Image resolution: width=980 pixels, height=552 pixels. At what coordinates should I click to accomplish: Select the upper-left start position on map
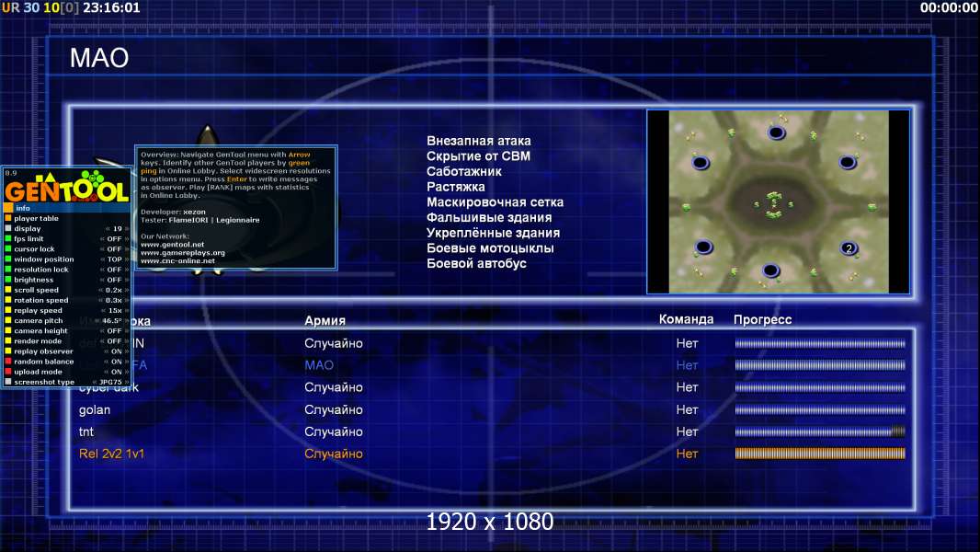701,163
